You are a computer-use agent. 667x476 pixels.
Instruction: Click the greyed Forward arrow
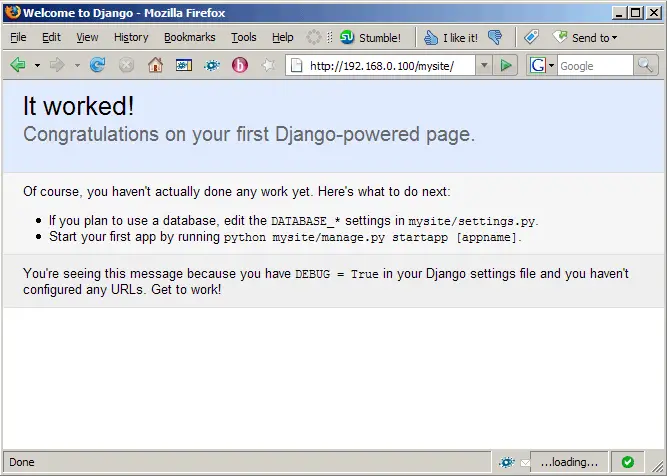(x=57, y=66)
